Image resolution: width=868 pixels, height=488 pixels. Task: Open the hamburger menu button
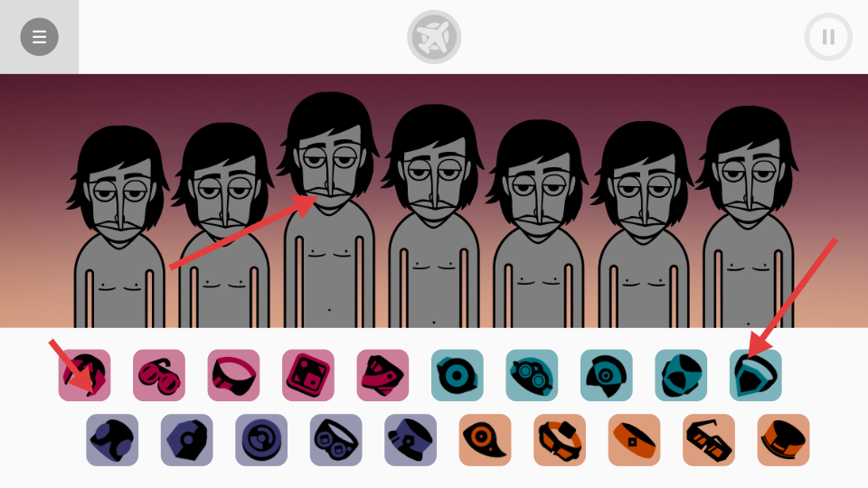pyautogui.click(x=39, y=37)
